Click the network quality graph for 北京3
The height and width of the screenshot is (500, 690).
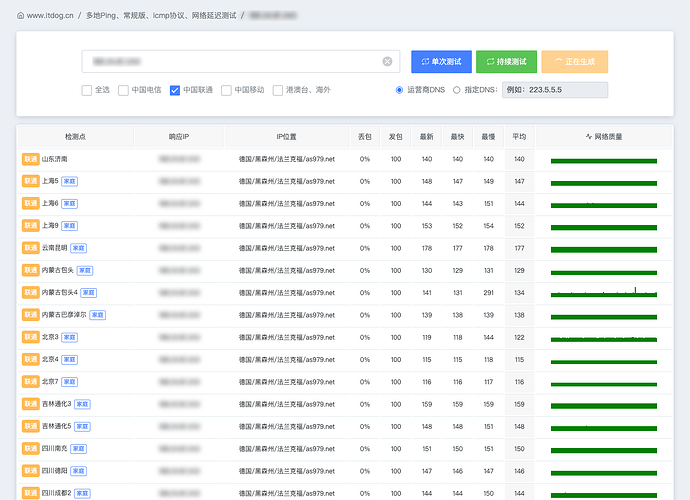[x=604, y=339]
